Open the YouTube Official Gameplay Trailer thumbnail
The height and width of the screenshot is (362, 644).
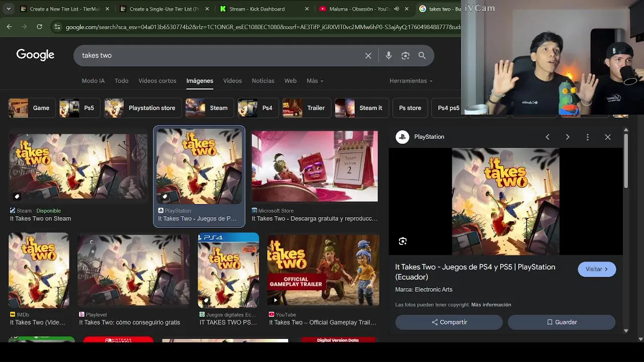click(323, 270)
